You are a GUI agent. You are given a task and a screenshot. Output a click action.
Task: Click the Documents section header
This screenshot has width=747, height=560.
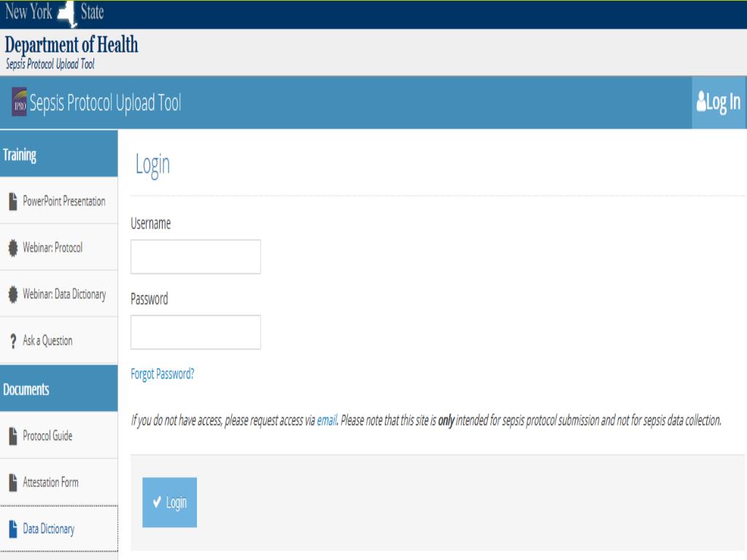click(x=58, y=389)
